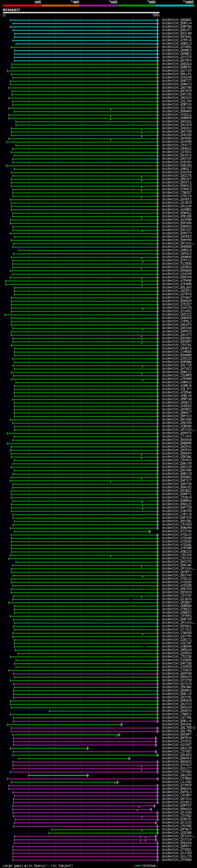Select hit label UniRef100_B9HAP6
This screenshot has width=197, height=868.
coord(177,111)
